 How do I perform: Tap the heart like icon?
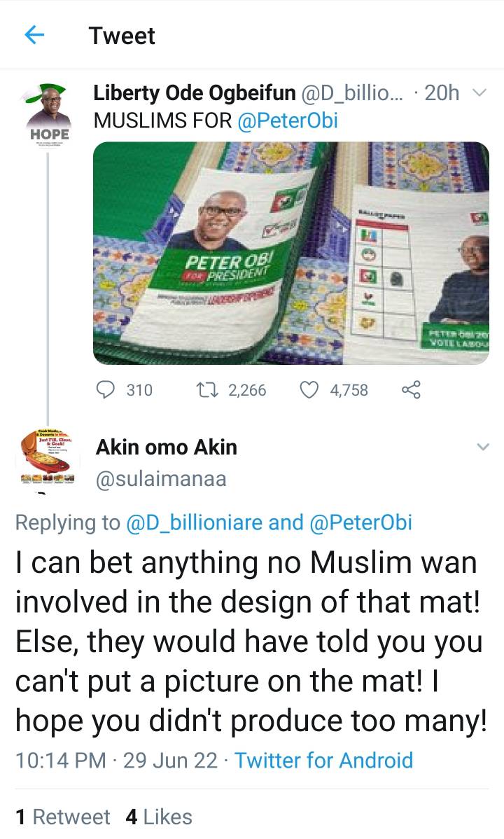[x=310, y=389]
